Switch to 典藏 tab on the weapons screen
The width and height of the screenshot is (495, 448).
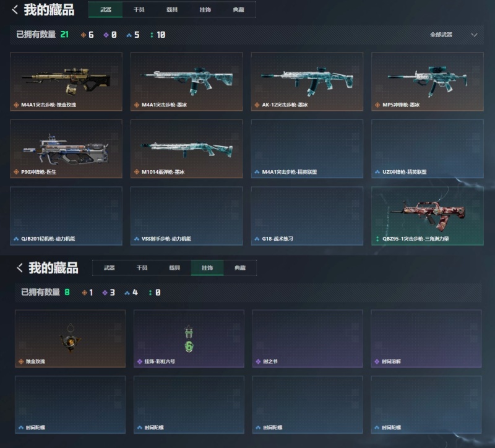[x=238, y=9]
